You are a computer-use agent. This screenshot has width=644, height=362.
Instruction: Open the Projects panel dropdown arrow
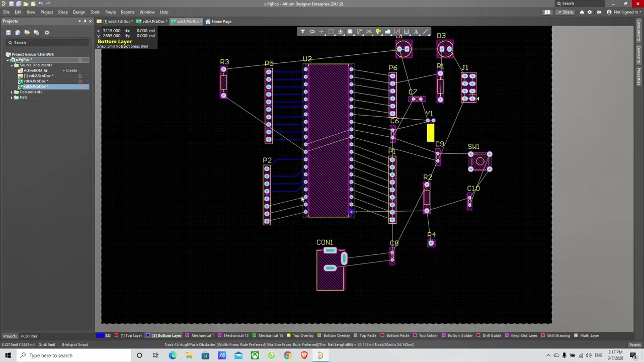click(x=79, y=21)
